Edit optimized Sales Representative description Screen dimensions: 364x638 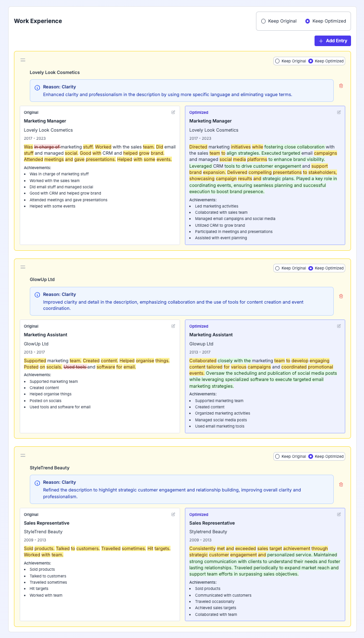[339, 514]
